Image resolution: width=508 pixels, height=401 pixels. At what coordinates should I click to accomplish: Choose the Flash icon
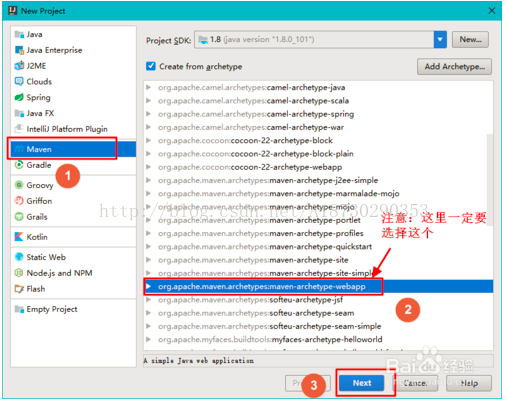(19, 289)
